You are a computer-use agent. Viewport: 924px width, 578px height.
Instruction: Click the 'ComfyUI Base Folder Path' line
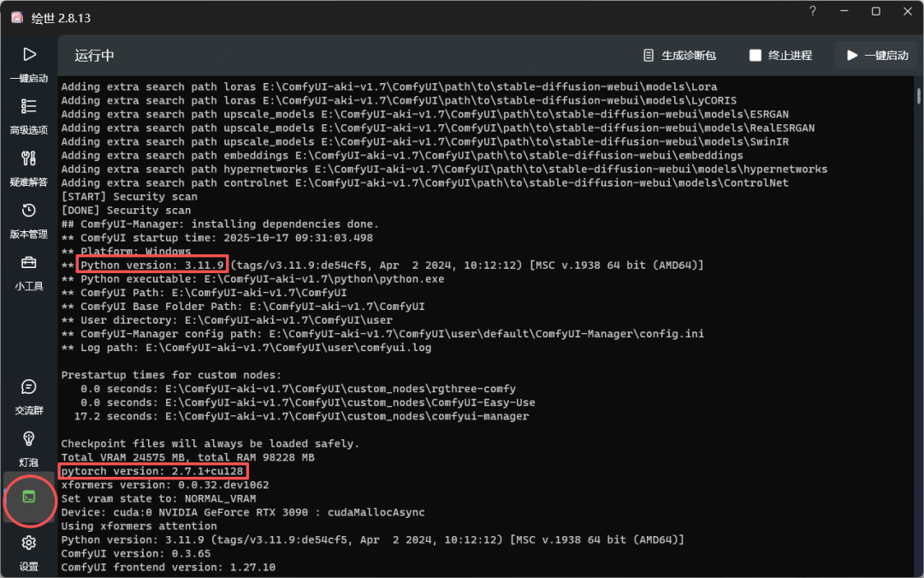(x=243, y=307)
